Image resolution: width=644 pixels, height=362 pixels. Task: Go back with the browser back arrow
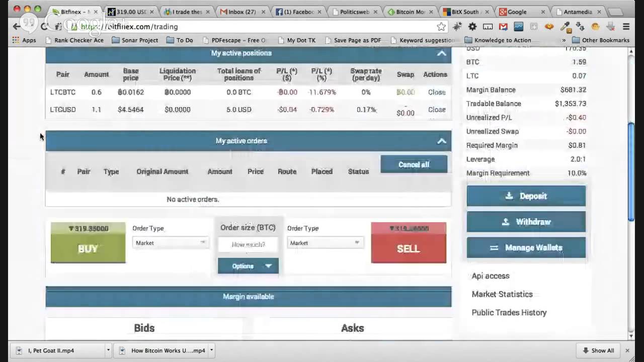point(17,27)
